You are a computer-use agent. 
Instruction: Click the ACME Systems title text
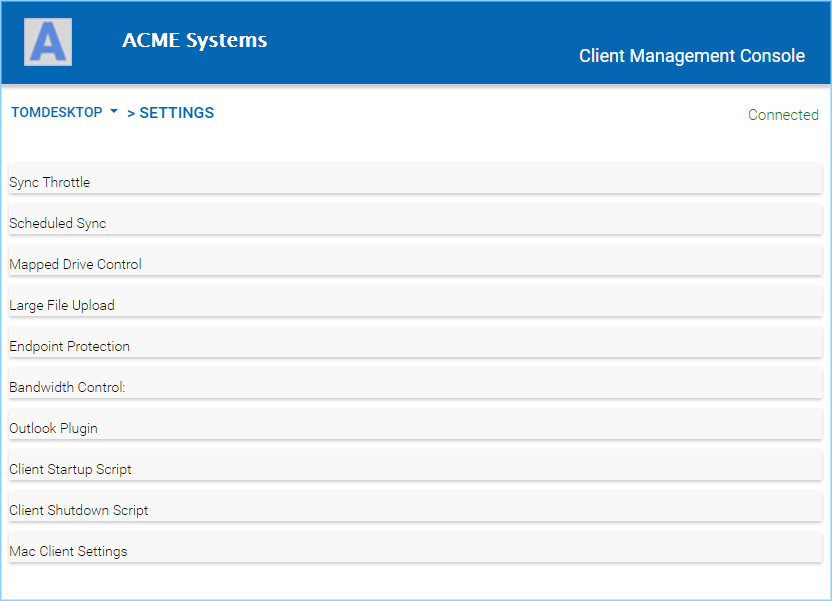coord(195,40)
